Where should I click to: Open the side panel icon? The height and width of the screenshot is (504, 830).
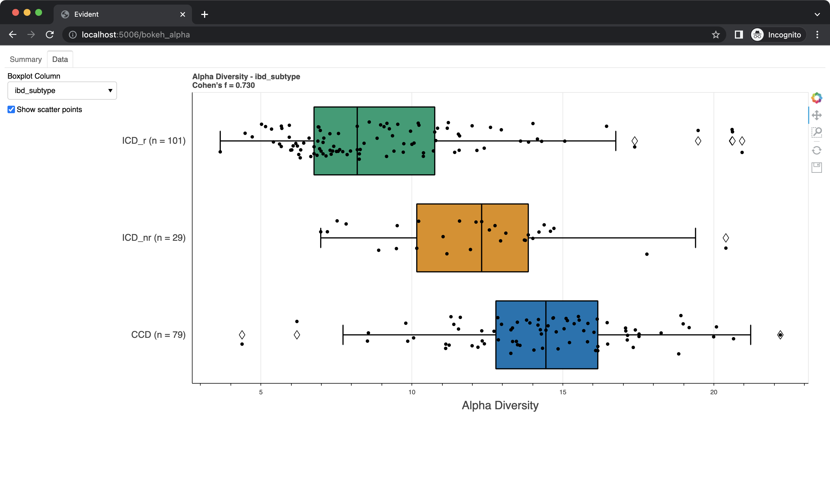coord(739,34)
